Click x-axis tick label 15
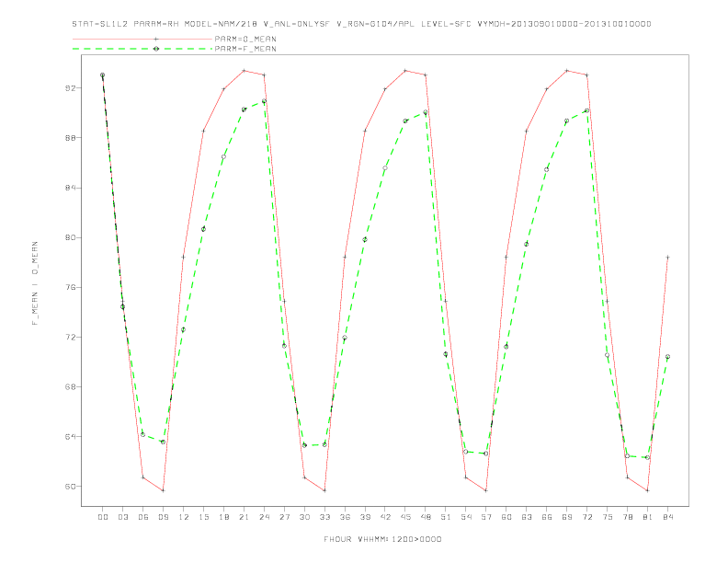Viewport: 728px width, 563px height. click(203, 517)
